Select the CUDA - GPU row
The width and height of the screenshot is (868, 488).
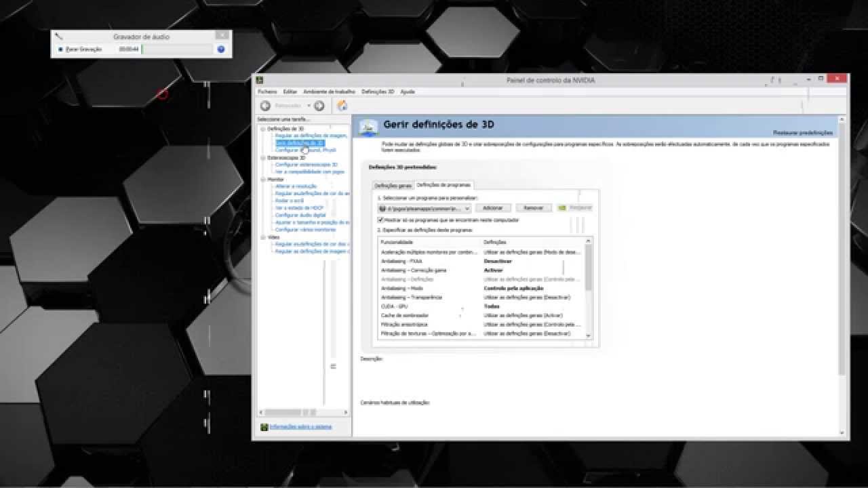[x=482, y=306]
